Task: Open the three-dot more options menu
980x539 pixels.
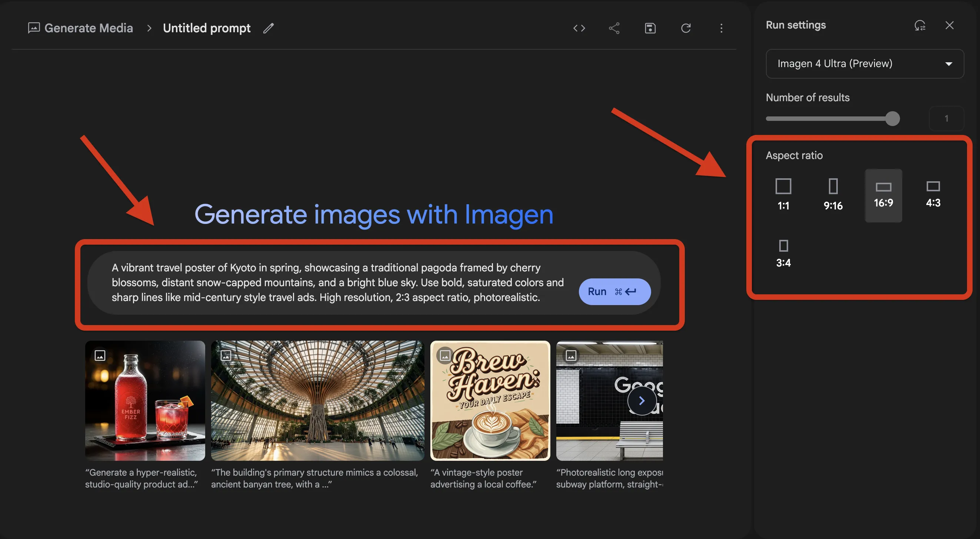Action: coord(721,28)
